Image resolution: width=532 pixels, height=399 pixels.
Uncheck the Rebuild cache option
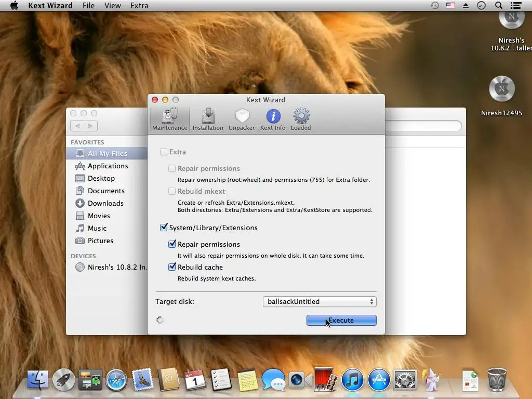[x=172, y=267]
